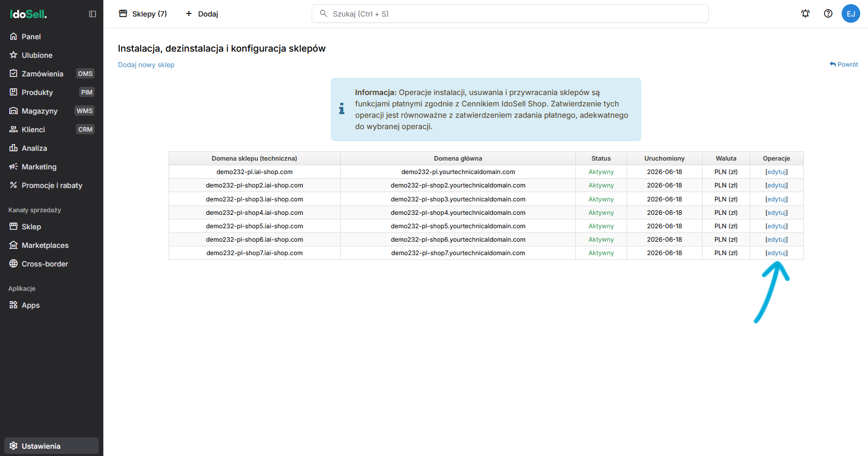Select cell demo232-pl.iai-shop.com
The height and width of the screenshot is (456, 868).
tap(254, 172)
